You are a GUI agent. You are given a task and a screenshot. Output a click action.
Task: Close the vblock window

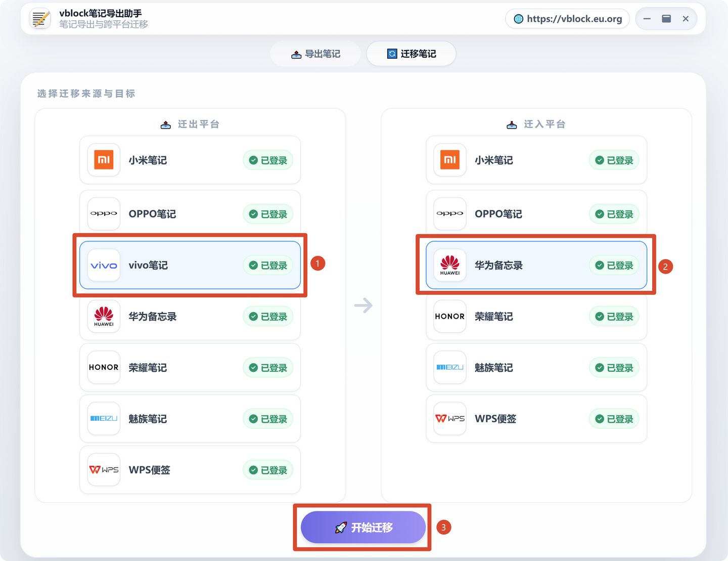point(686,19)
